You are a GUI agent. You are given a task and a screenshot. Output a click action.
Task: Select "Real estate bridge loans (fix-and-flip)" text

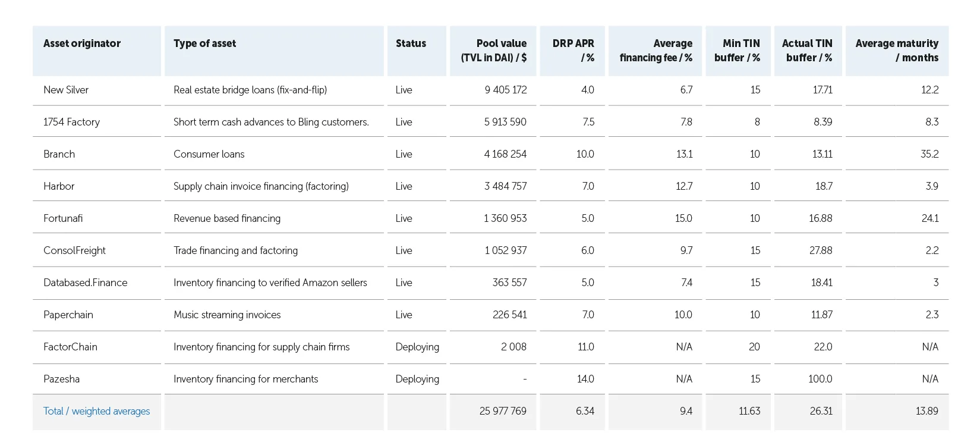pyautogui.click(x=250, y=90)
